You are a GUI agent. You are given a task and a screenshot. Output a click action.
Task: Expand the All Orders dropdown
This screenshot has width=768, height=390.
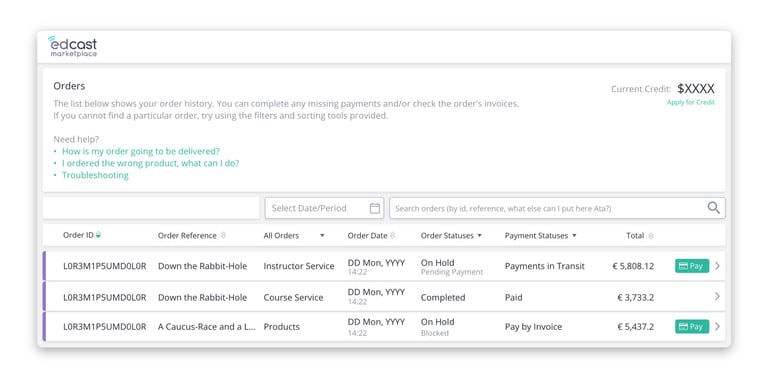pyautogui.click(x=294, y=236)
